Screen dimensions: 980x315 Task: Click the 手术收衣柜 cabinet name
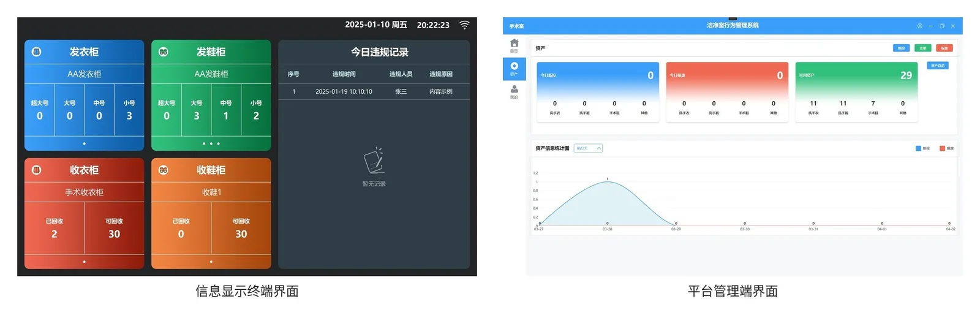(x=84, y=192)
